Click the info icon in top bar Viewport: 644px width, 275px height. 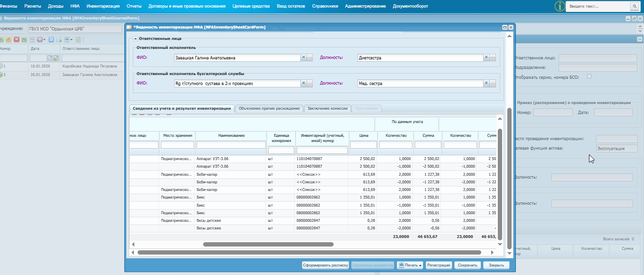[x=560, y=6]
